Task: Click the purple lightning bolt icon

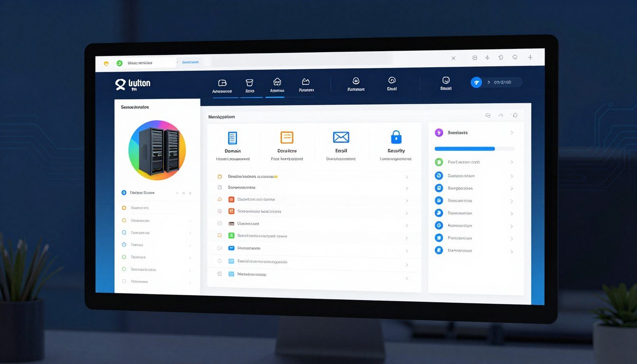Action: (438, 133)
